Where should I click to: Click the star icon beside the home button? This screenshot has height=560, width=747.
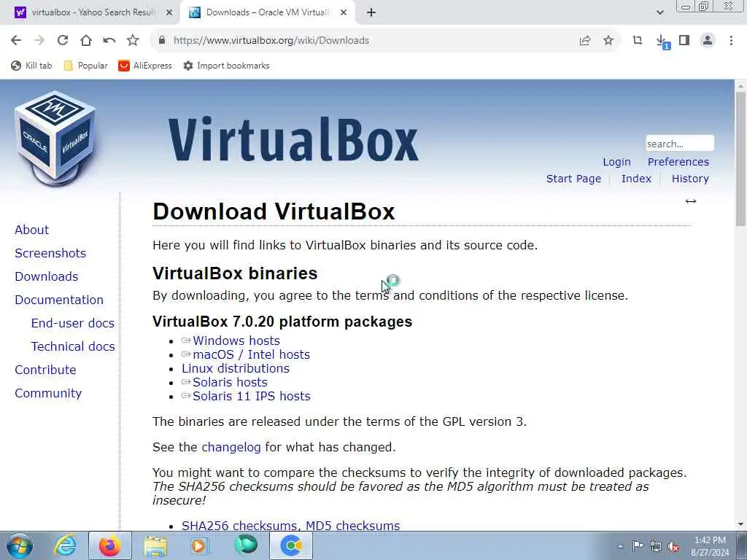(133, 41)
